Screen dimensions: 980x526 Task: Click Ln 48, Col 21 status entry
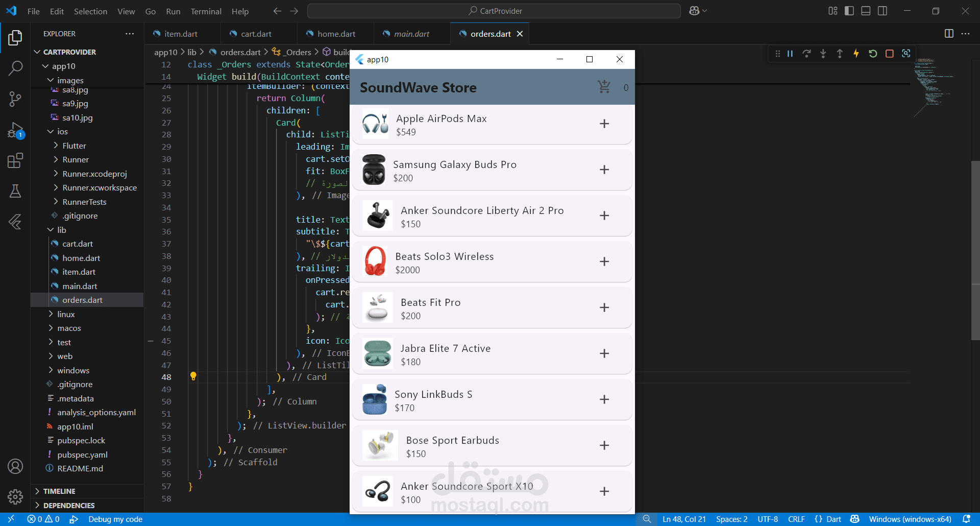(x=684, y=519)
